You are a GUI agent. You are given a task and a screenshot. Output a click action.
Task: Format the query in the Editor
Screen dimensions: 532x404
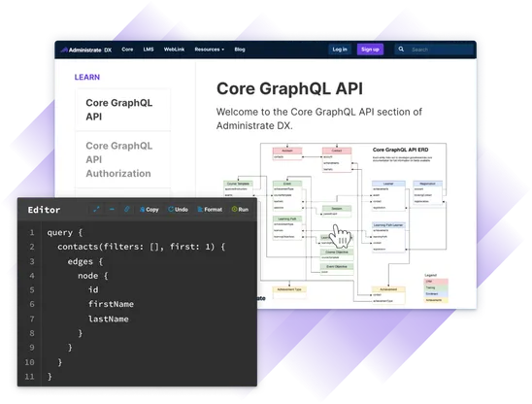coord(210,210)
